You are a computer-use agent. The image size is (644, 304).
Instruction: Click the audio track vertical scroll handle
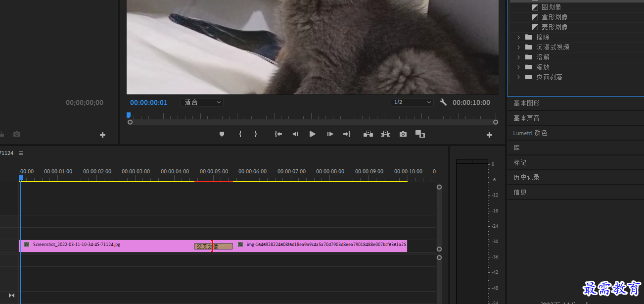439,257
